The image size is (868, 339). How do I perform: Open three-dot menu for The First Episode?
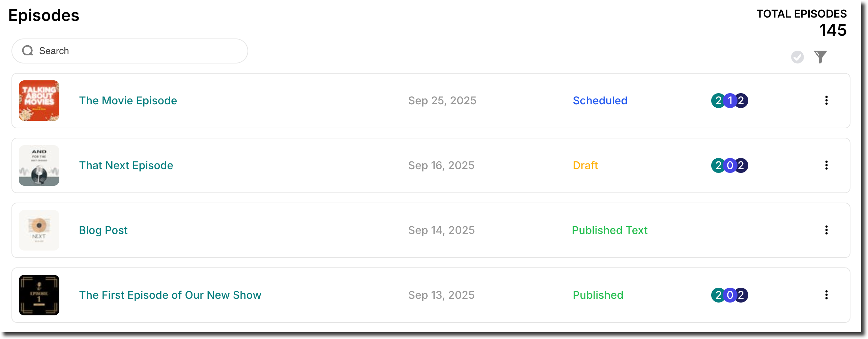tap(826, 295)
